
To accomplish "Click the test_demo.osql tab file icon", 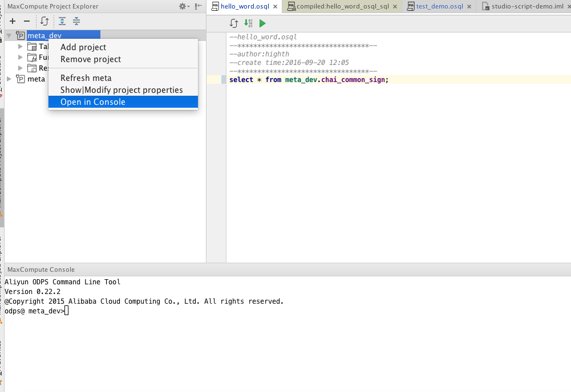I will click(x=411, y=6).
